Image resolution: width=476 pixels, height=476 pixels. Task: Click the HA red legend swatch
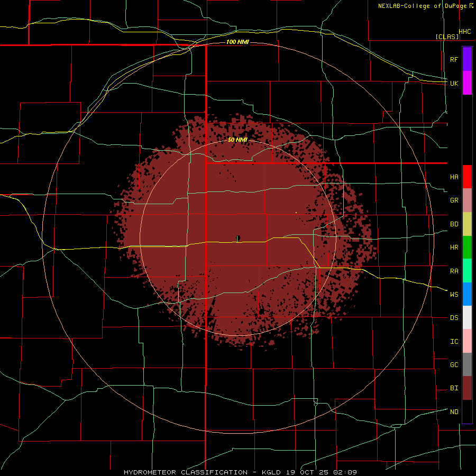click(467, 177)
